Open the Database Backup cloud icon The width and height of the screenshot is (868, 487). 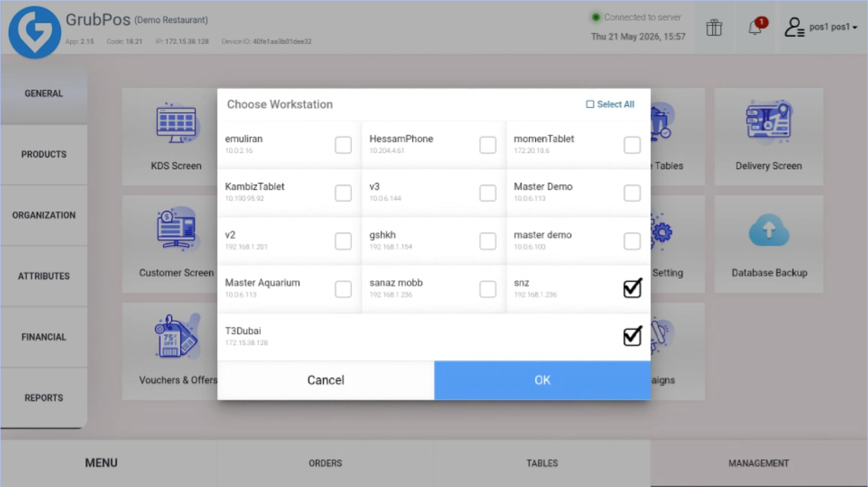[x=769, y=230]
